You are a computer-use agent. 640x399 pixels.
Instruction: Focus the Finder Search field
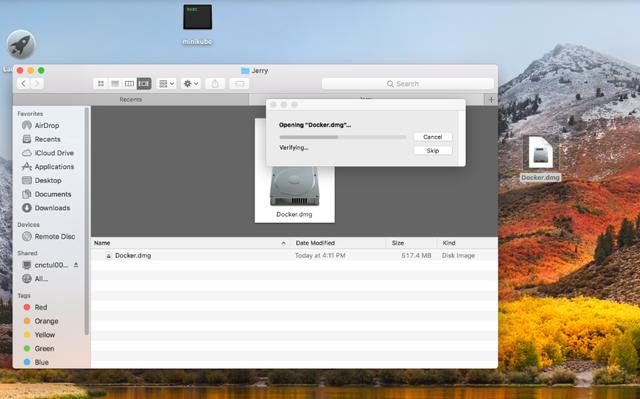click(408, 84)
